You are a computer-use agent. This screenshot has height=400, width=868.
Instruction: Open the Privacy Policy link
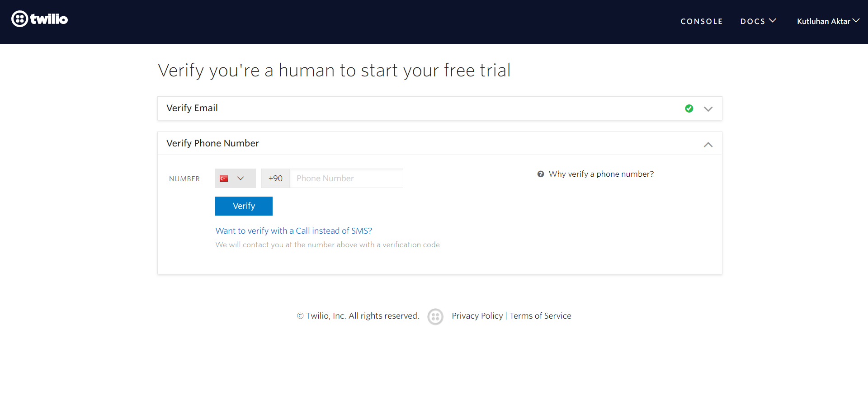click(x=477, y=316)
